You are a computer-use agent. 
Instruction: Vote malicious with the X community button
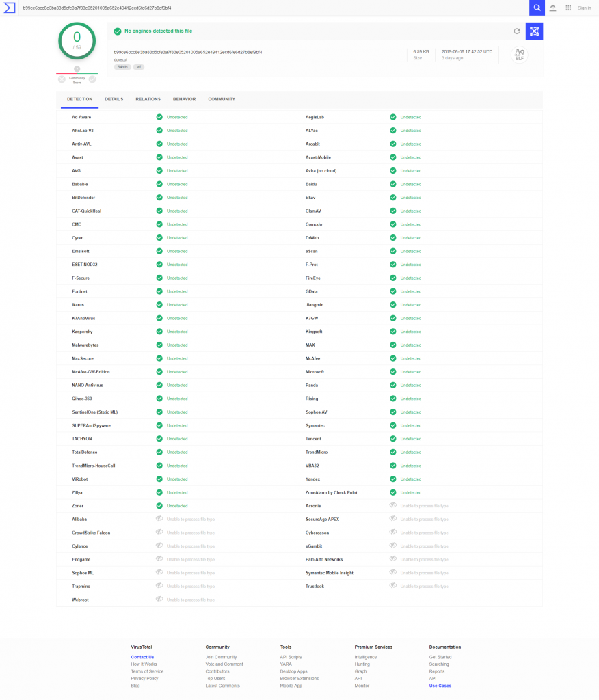(x=62, y=79)
